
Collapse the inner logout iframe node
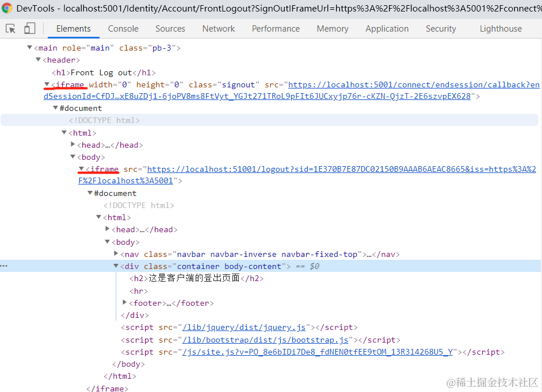click(x=82, y=168)
